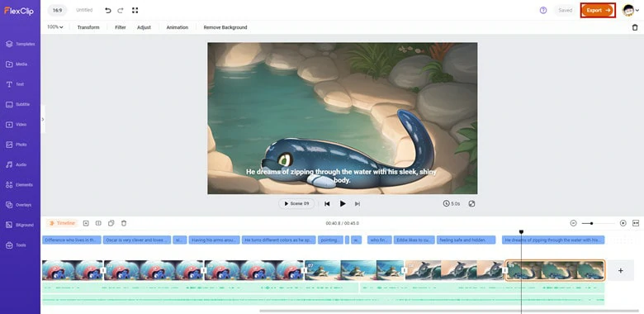This screenshot has width=644, height=314.
Task: Open the Media panel in sidebar
Action: coord(17,64)
